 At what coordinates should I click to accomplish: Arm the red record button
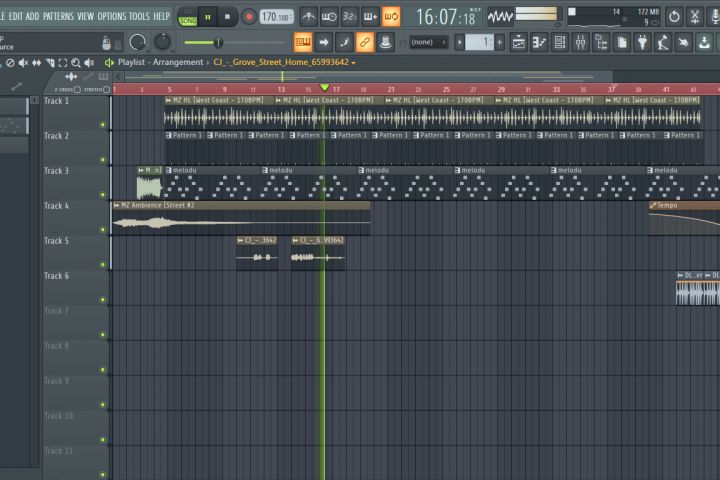click(248, 17)
